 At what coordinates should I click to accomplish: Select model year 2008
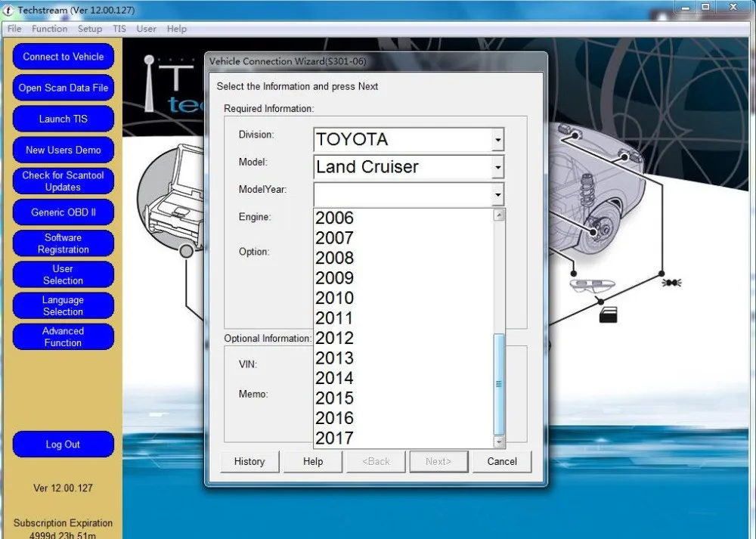(404, 258)
